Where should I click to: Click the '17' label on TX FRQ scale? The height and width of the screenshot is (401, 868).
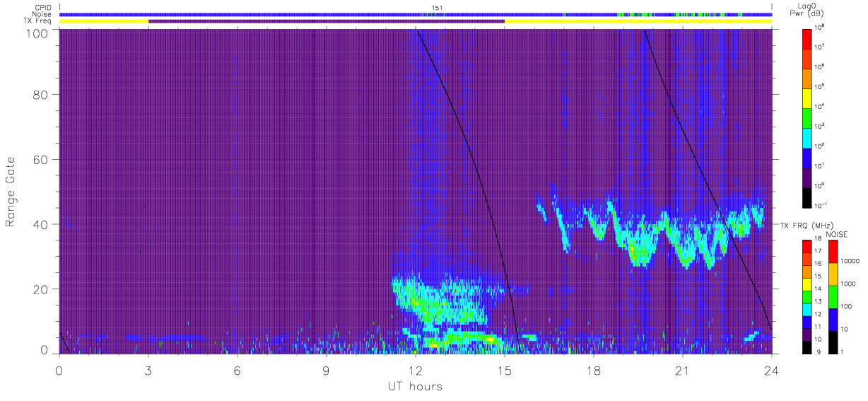pos(819,252)
